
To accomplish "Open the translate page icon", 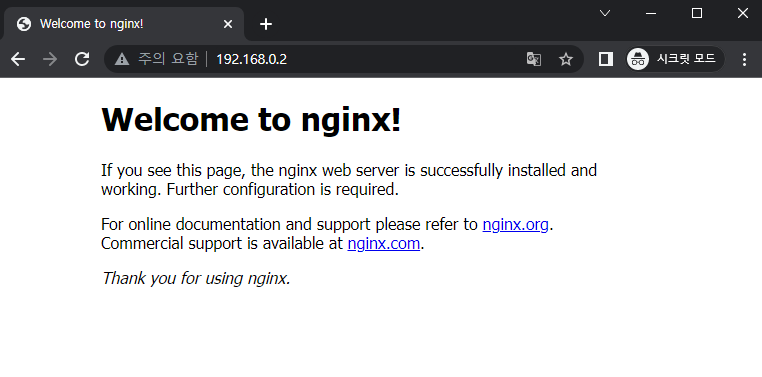I will point(534,59).
